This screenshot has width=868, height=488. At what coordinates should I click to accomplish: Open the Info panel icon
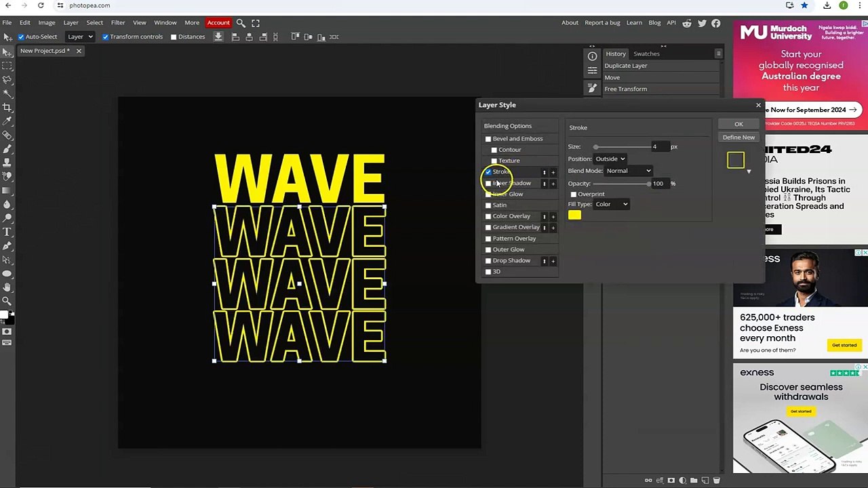pyautogui.click(x=592, y=56)
